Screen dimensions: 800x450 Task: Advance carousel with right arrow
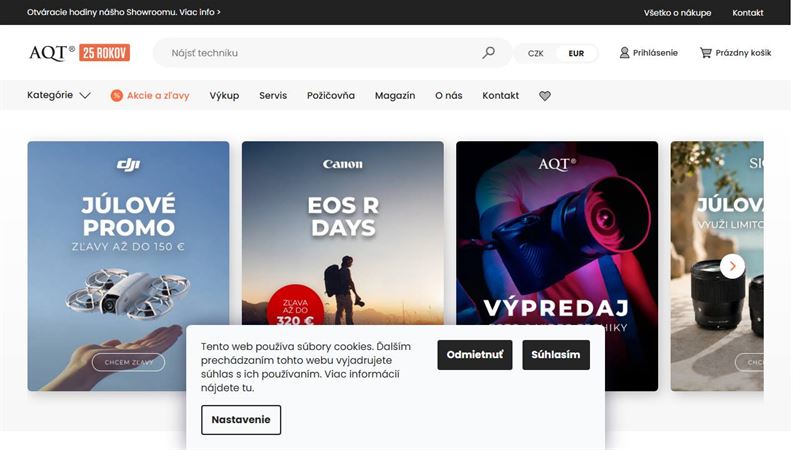(x=732, y=266)
